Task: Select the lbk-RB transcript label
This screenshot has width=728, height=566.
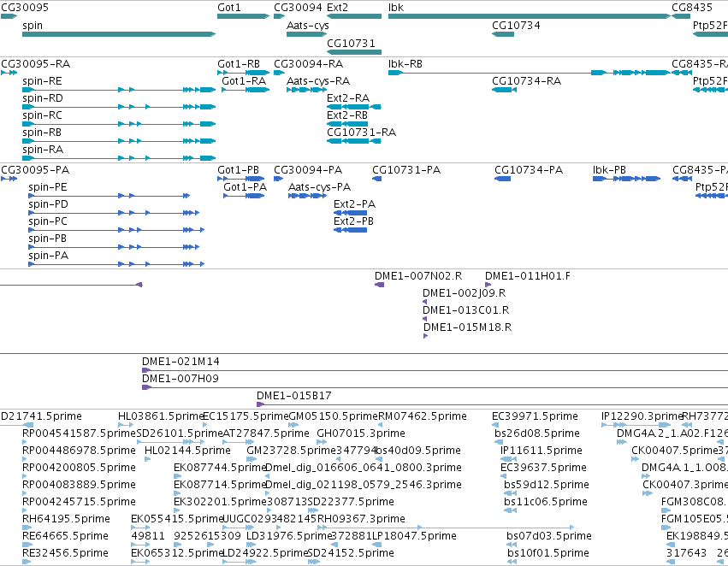Action: pyautogui.click(x=405, y=64)
